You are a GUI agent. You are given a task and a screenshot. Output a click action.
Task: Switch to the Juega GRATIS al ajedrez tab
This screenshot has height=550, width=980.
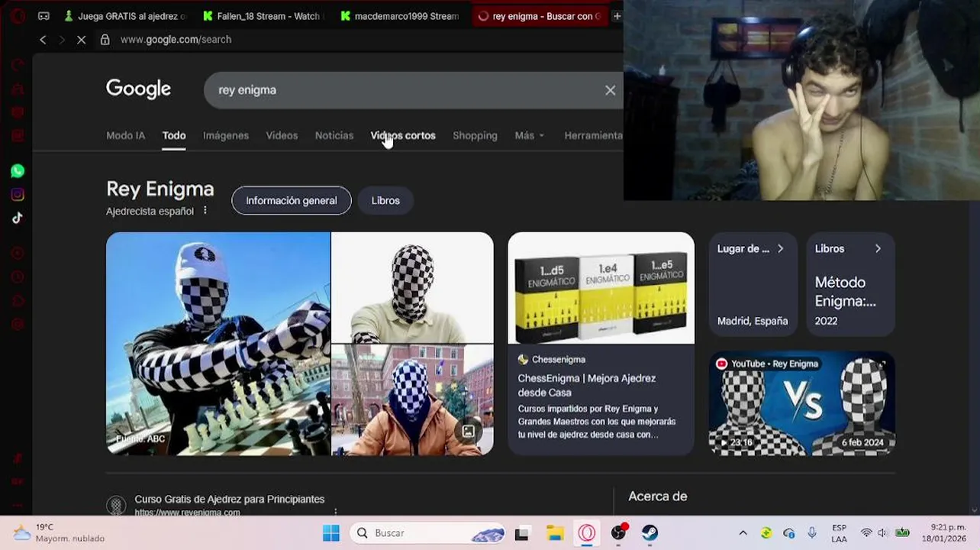[x=125, y=16]
